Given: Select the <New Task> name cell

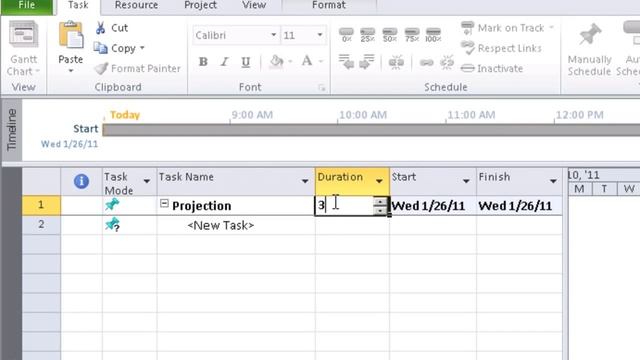Looking at the screenshot, I should tap(236, 225).
